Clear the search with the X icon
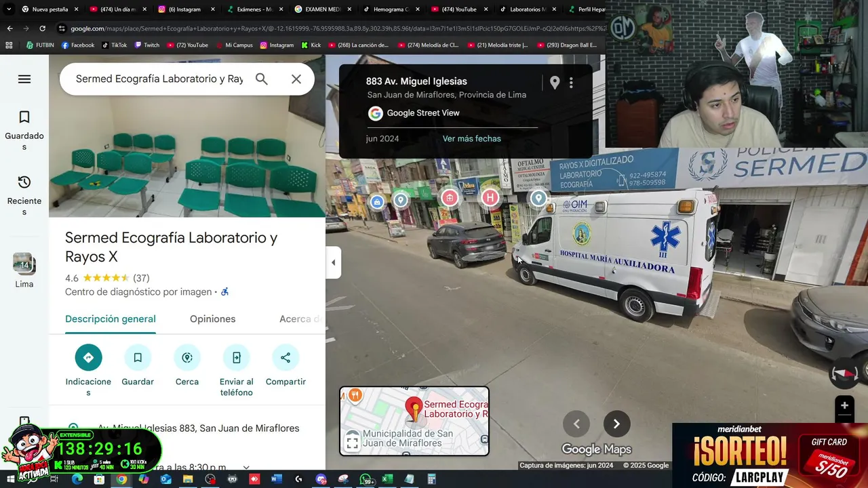 click(296, 79)
